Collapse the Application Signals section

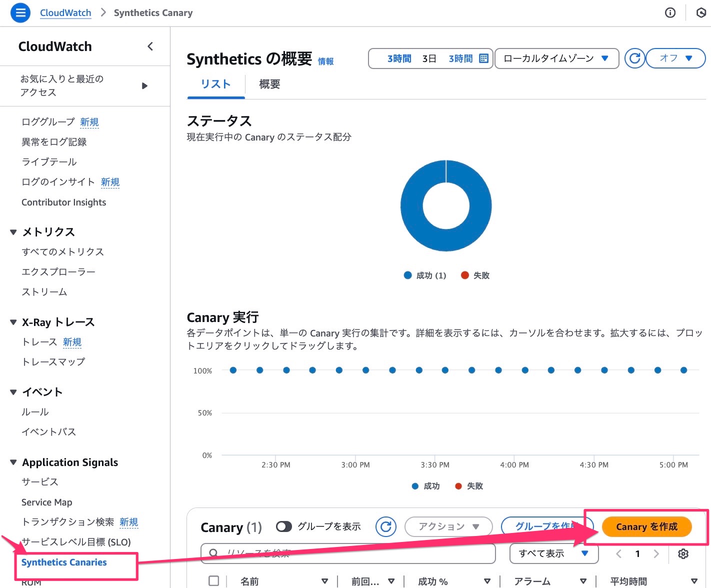(x=13, y=462)
